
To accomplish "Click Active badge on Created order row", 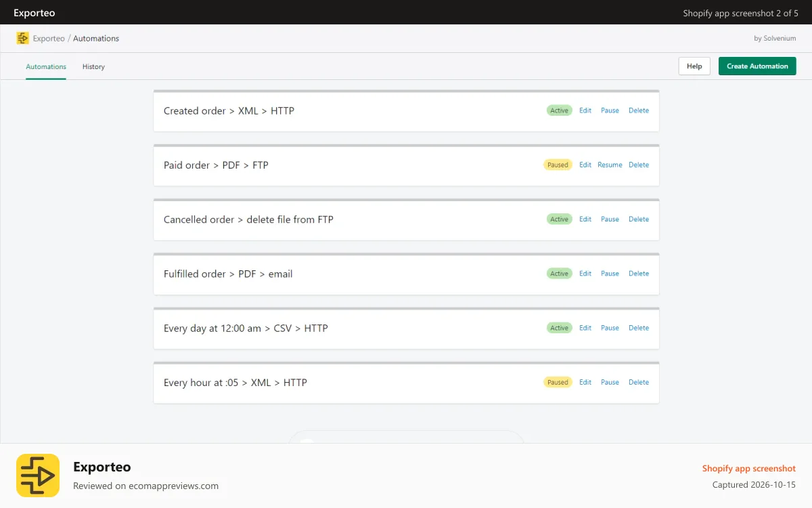I will tap(560, 110).
